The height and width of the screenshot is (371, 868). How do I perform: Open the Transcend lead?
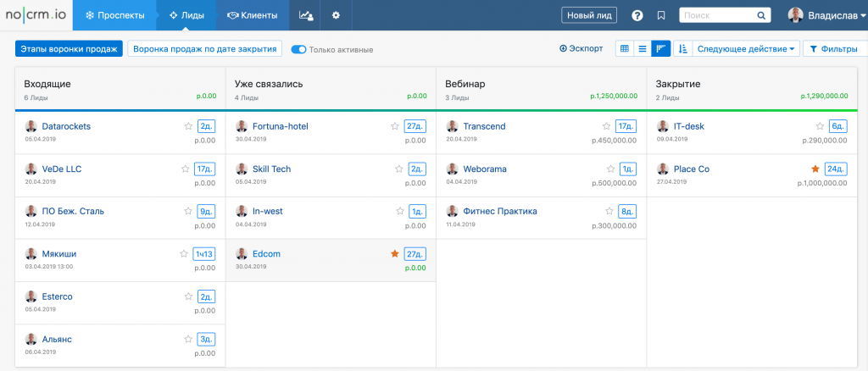(x=484, y=126)
